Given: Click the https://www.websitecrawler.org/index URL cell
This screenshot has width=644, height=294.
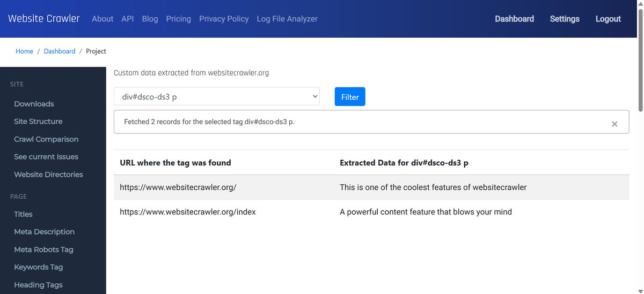Looking at the screenshot, I should point(188,212).
